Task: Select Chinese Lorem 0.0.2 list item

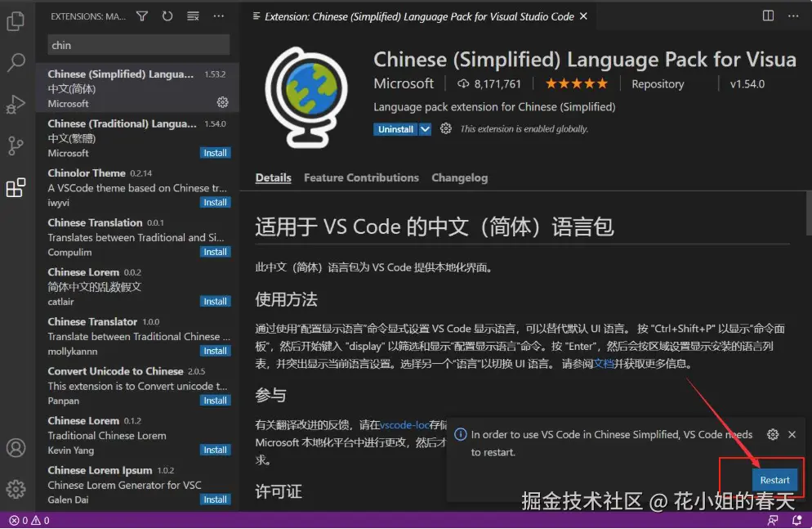Action: [x=137, y=286]
